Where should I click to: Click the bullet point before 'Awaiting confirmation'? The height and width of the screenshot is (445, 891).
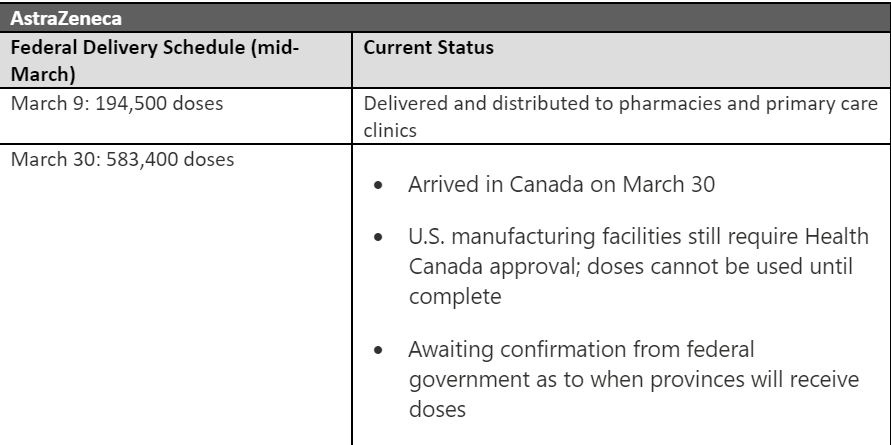point(378,350)
